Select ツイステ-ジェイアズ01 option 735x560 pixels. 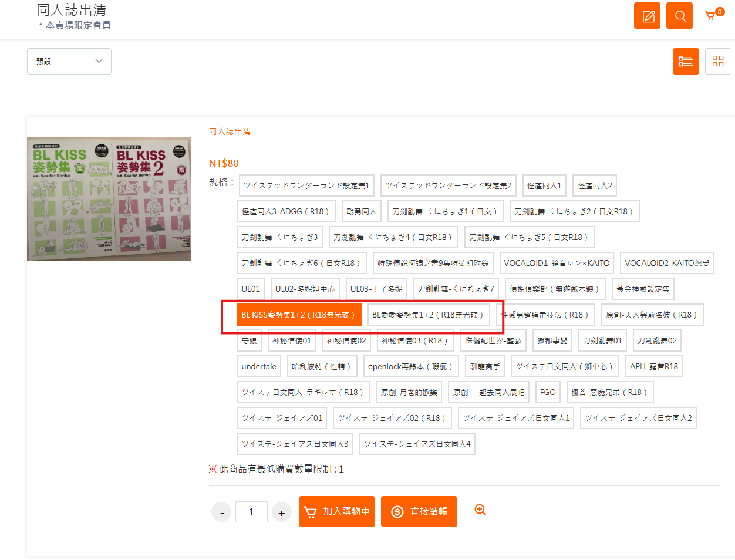coord(282,418)
